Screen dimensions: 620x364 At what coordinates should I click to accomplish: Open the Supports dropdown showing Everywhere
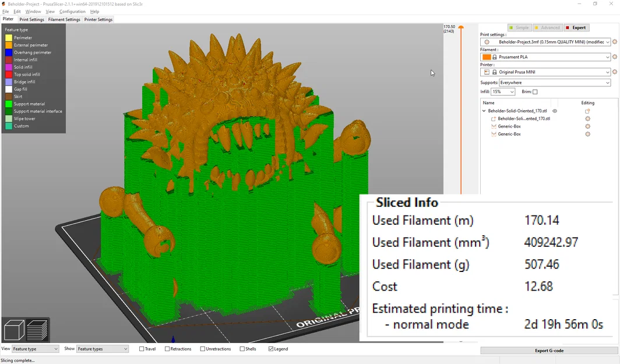pyautogui.click(x=555, y=83)
